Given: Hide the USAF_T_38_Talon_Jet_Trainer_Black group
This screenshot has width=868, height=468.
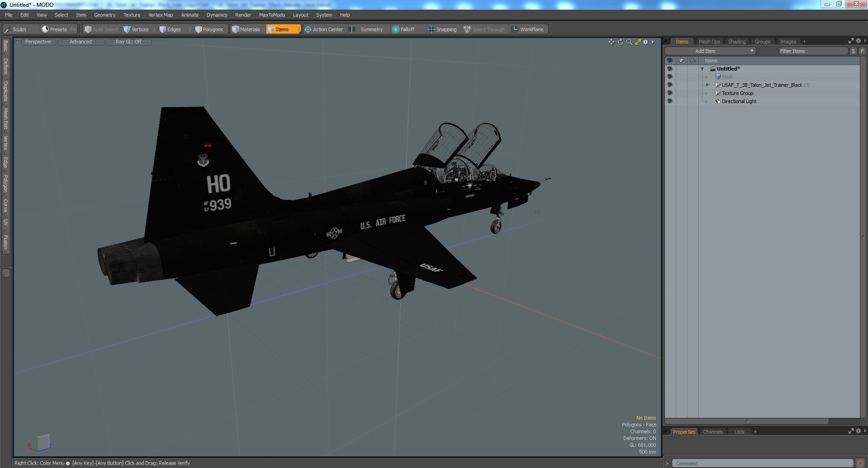Looking at the screenshot, I should 669,85.
